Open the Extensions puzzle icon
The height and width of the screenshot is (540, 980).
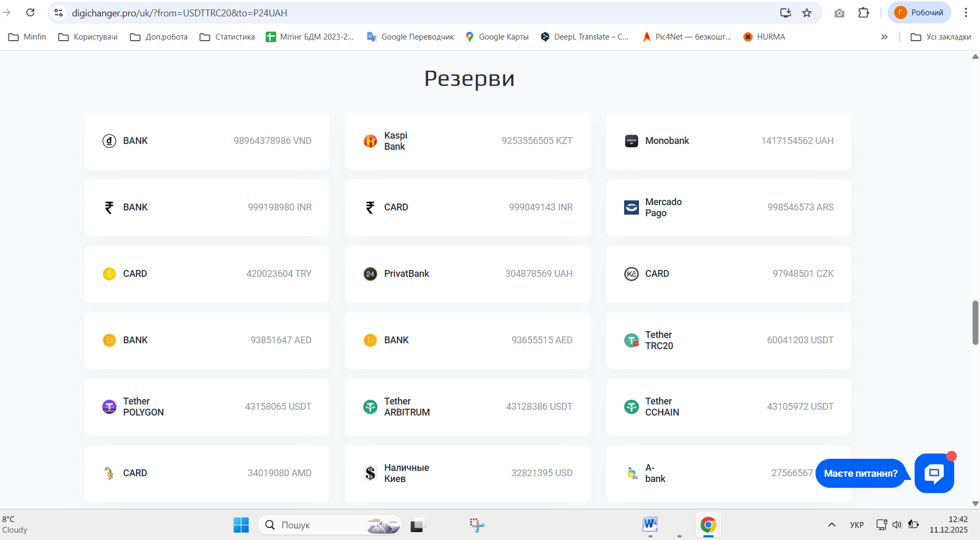(863, 13)
